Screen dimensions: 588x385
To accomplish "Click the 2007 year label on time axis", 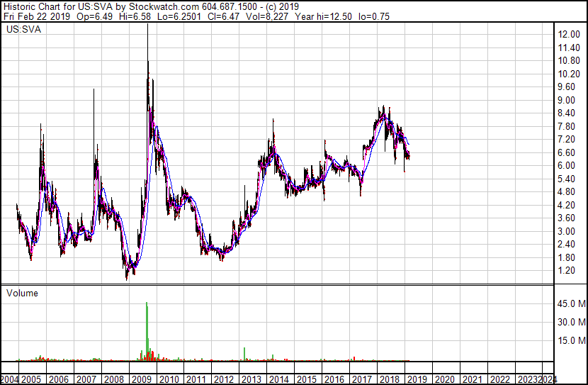I will click(x=86, y=379).
